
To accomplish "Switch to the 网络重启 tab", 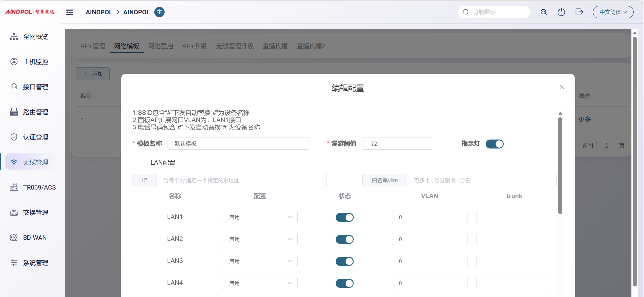I will coord(161,46).
